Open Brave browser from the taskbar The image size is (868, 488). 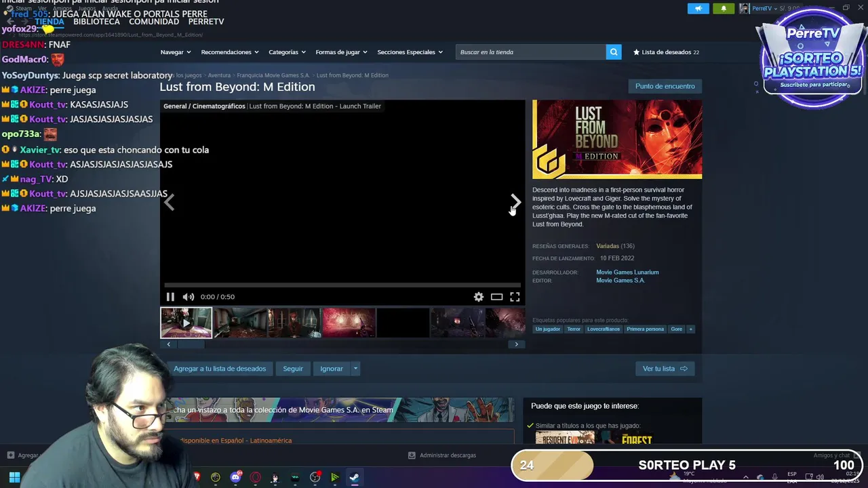tap(197, 477)
